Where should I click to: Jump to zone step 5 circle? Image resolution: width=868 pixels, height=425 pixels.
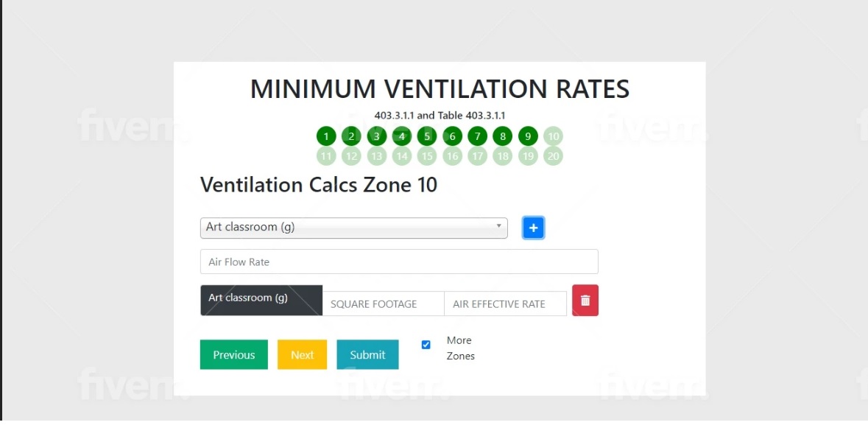pyautogui.click(x=427, y=136)
